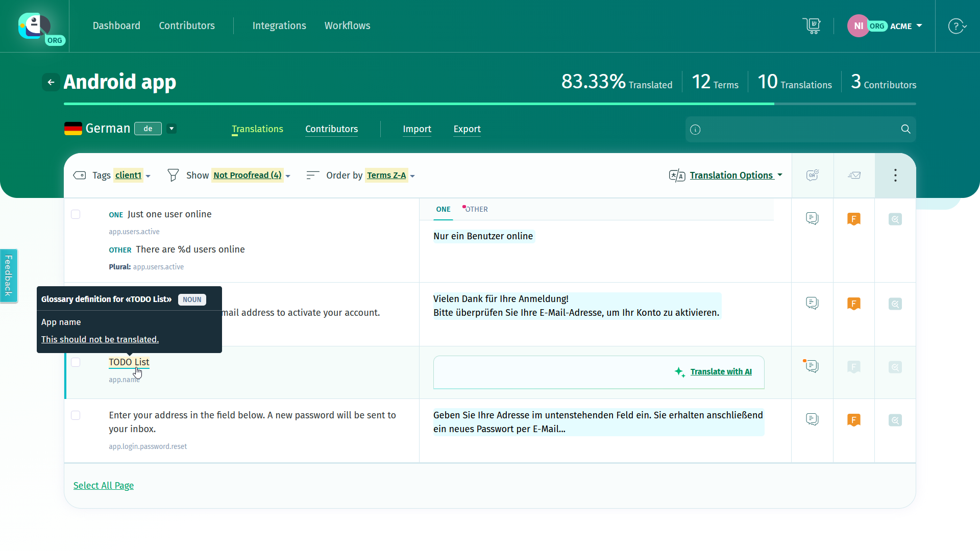The height and width of the screenshot is (551, 980).
Task: Open the Contributors tab under German
Action: click(332, 129)
